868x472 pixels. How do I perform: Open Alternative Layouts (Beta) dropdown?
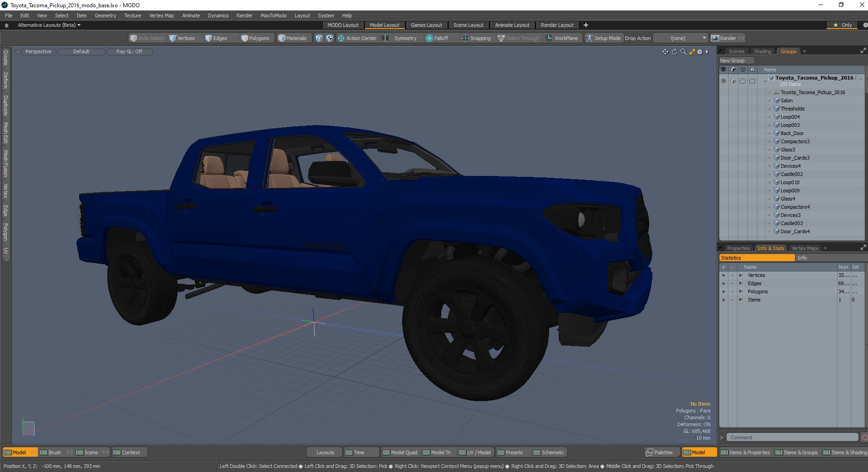click(49, 25)
